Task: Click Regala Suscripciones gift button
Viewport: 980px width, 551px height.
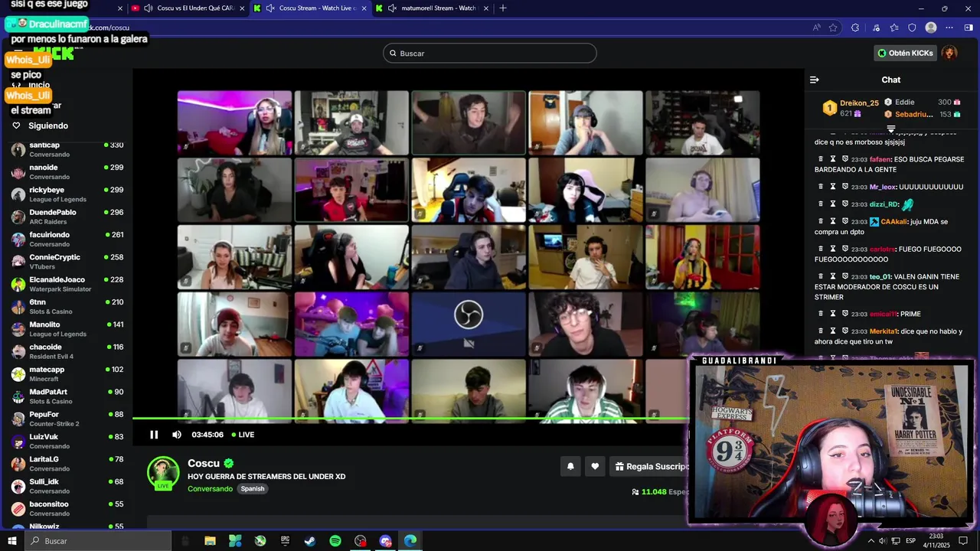Action: [651, 466]
